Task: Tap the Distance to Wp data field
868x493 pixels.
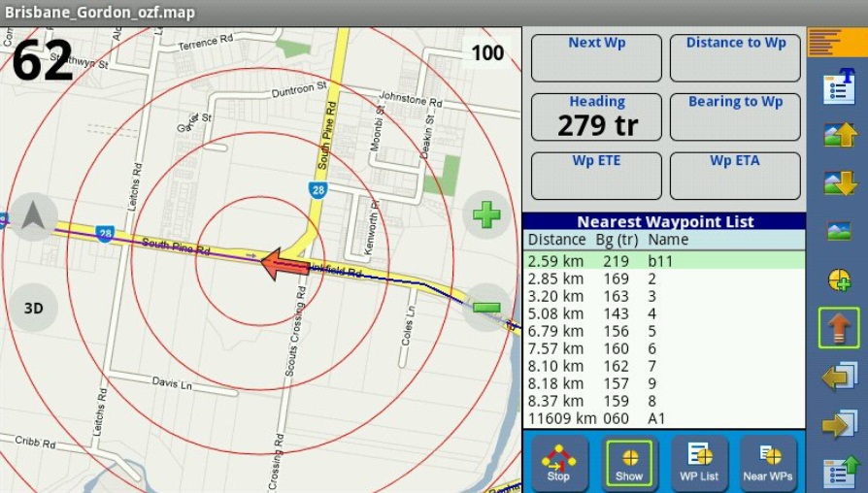Action: (x=736, y=58)
